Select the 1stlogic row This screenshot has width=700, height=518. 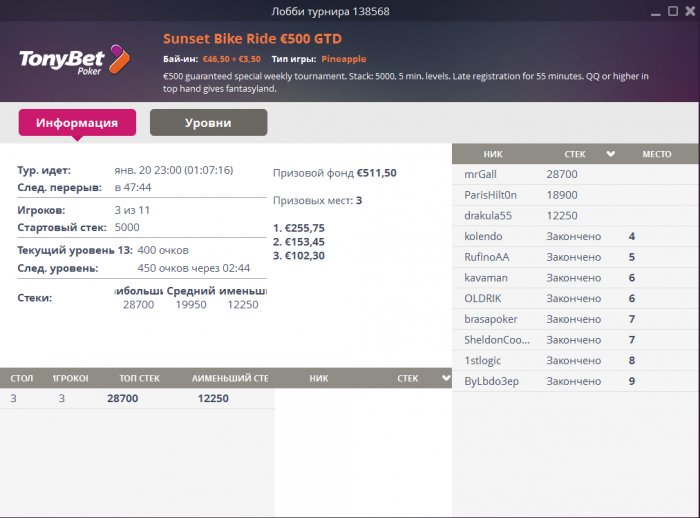coord(575,360)
